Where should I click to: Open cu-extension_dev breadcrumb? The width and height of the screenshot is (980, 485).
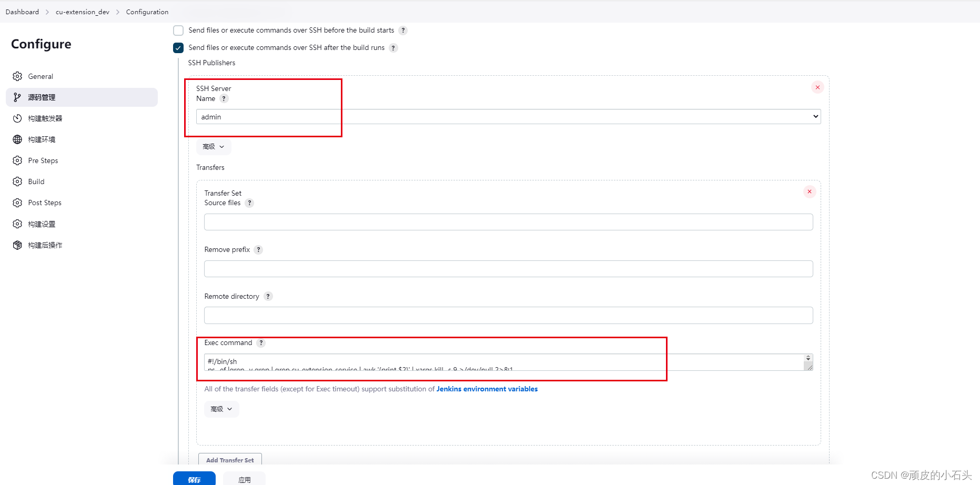coord(83,12)
